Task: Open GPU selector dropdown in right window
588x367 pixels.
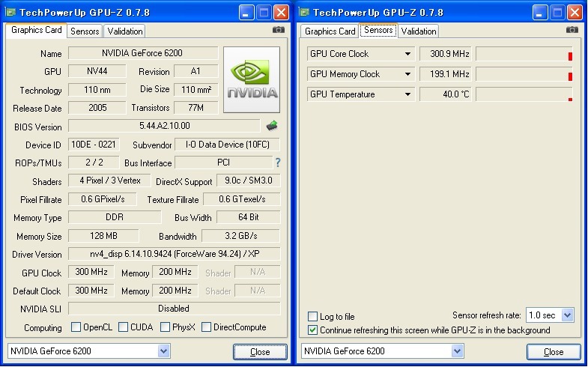Action: pos(457,351)
